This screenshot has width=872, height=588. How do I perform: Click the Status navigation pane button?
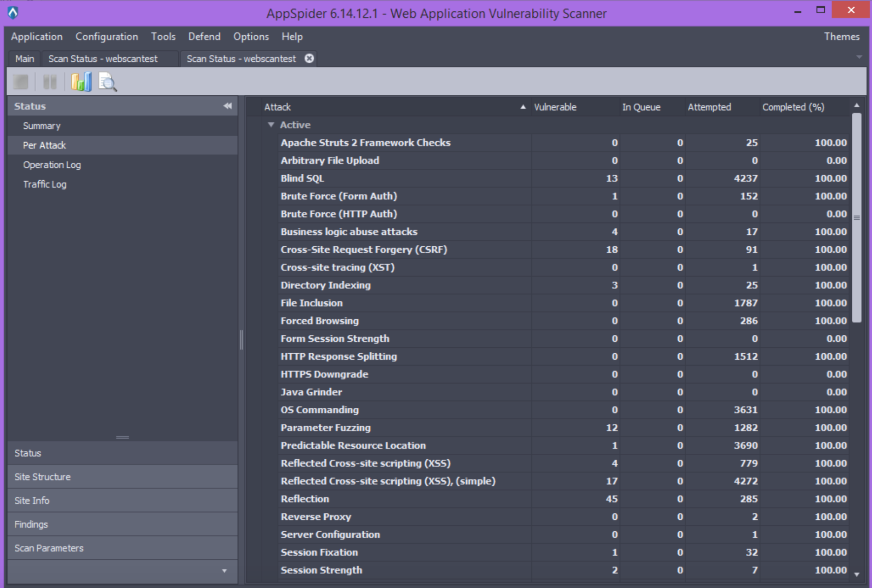click(x=123, y=453)
